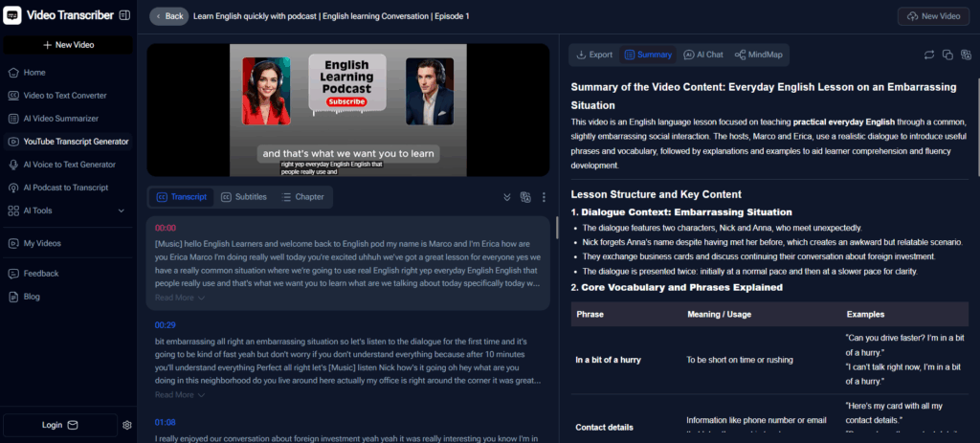Open AI Voice to Text Generator page
The width and height of the screenshot is (980, 443).
pos(68,165)
